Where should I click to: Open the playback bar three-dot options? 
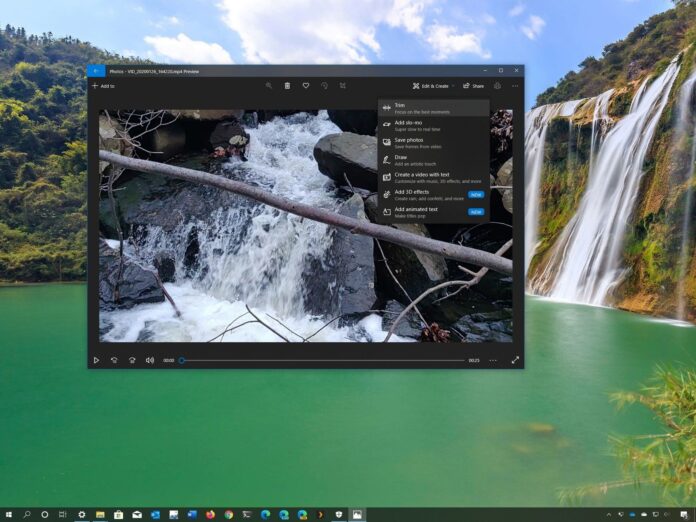(493, 360)
